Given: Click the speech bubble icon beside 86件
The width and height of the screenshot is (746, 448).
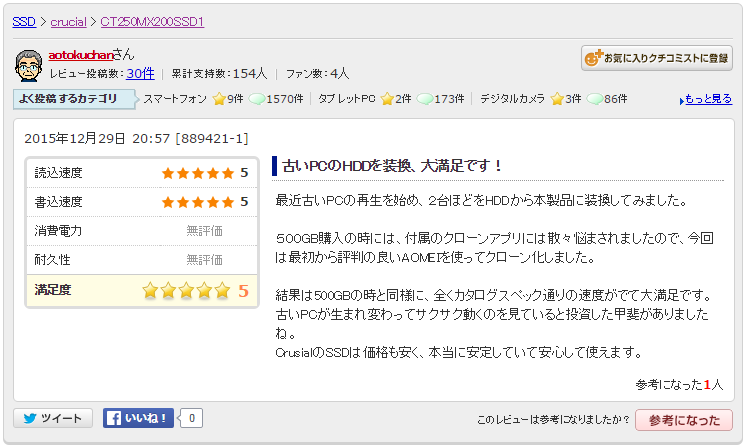Looking at the screenshot, I should tap(595, 99).
